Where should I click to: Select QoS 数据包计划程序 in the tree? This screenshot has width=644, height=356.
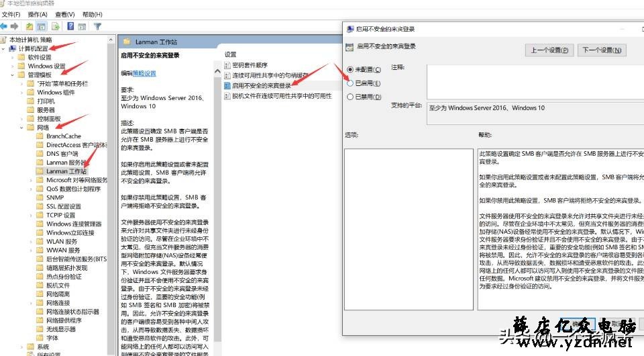(73, 189)
